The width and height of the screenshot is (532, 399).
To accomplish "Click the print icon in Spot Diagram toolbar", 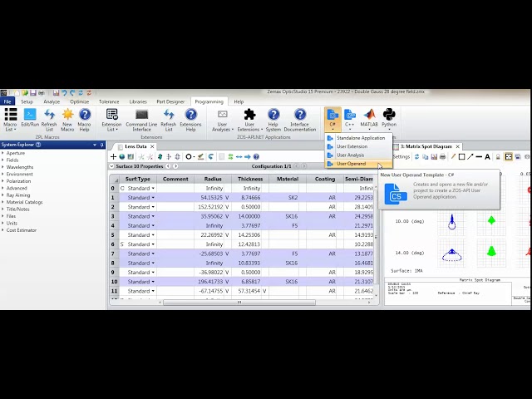I will click(x=443, y=156).
